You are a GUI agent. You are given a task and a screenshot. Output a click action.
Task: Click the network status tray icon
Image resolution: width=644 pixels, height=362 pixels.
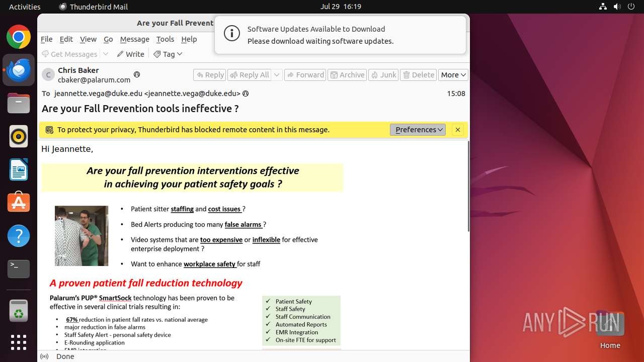click(x=603, y=7)
